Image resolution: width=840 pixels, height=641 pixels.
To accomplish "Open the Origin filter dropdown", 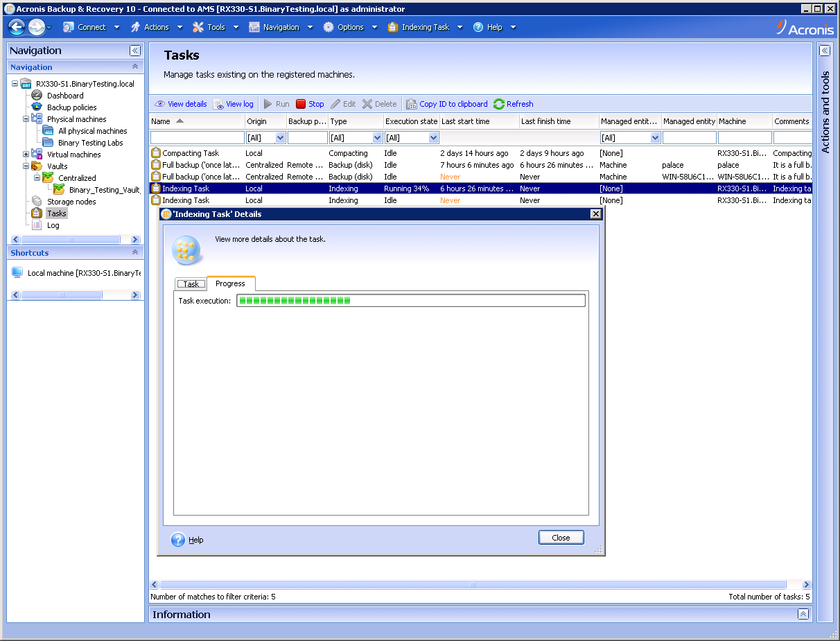I will coord(281,138).
